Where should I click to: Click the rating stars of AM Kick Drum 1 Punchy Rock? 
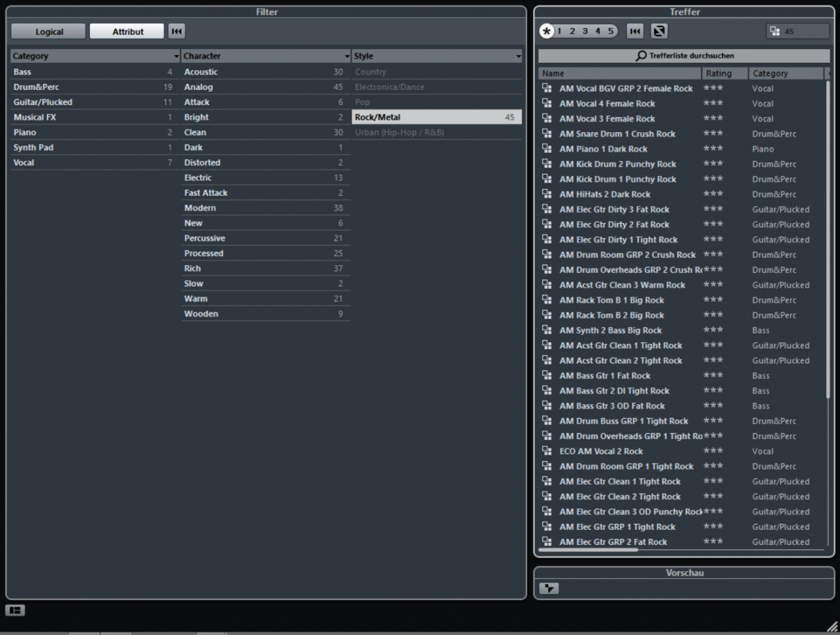713,179
